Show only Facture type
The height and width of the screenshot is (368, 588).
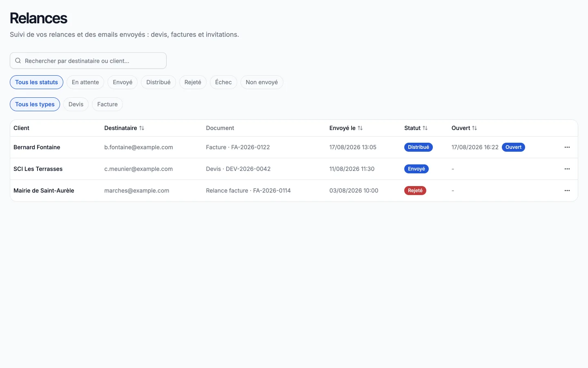[x=107, y=104]
